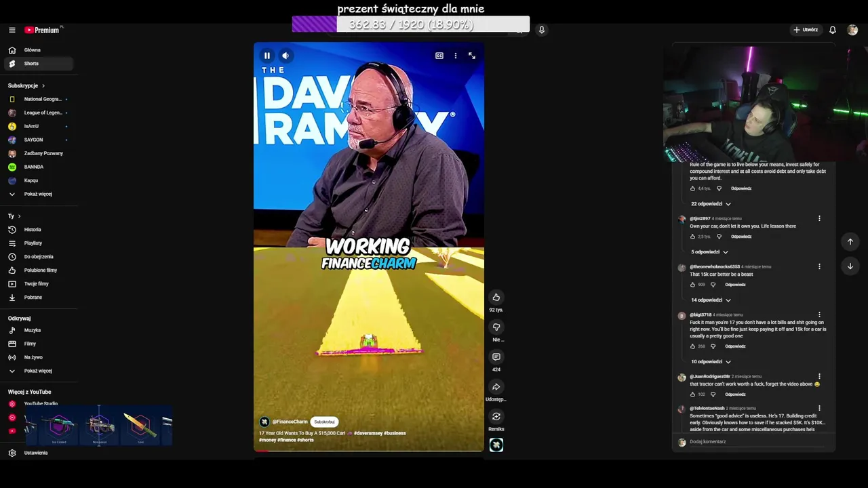Enter fullscreen for the short

coord(472,56)
